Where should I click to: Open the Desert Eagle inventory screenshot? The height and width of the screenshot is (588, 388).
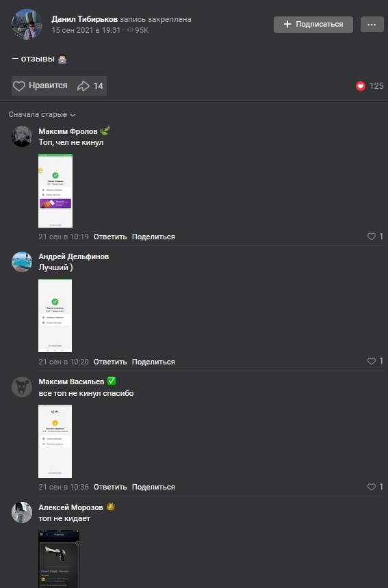pyautogui.click(x=59, y=559)
